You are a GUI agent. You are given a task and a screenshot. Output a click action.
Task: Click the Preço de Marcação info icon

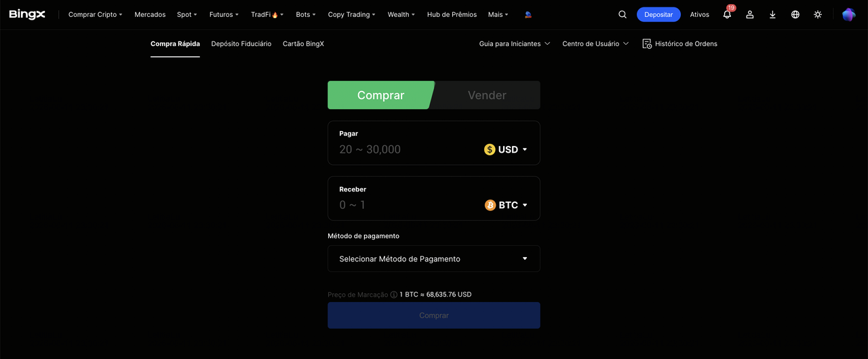point(394,295)
